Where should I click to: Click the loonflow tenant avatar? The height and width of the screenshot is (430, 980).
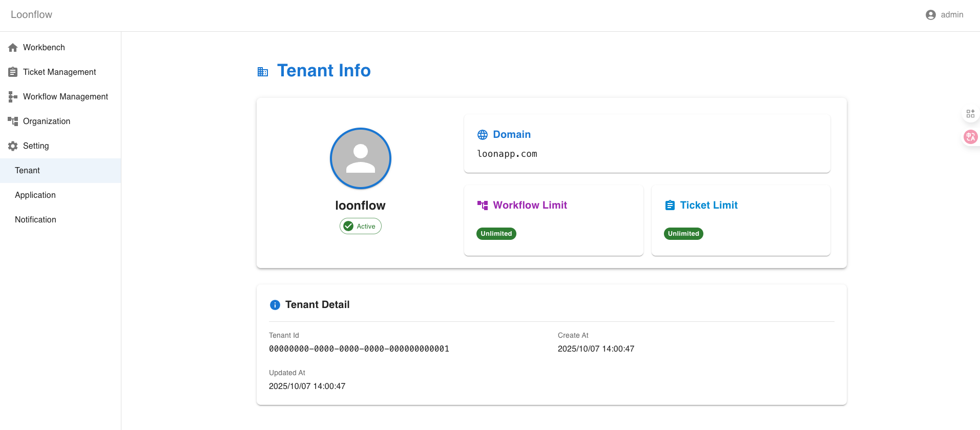[361, 158]
